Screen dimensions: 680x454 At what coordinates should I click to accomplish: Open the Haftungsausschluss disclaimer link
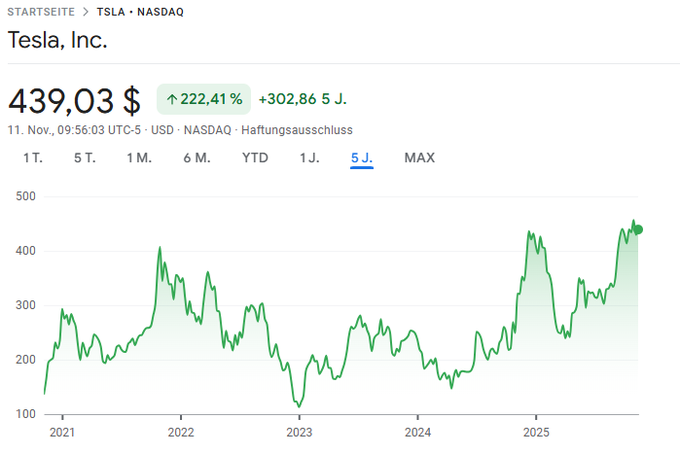(297, 130)
